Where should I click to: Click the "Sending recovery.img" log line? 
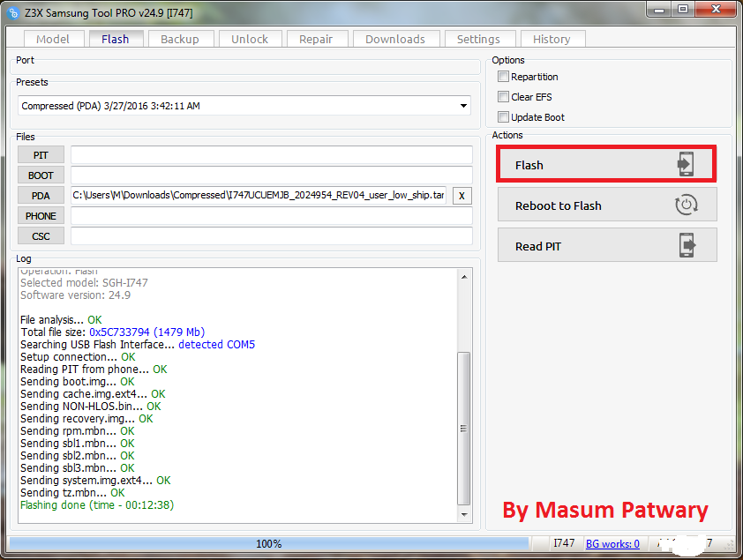tap(86, 419)
